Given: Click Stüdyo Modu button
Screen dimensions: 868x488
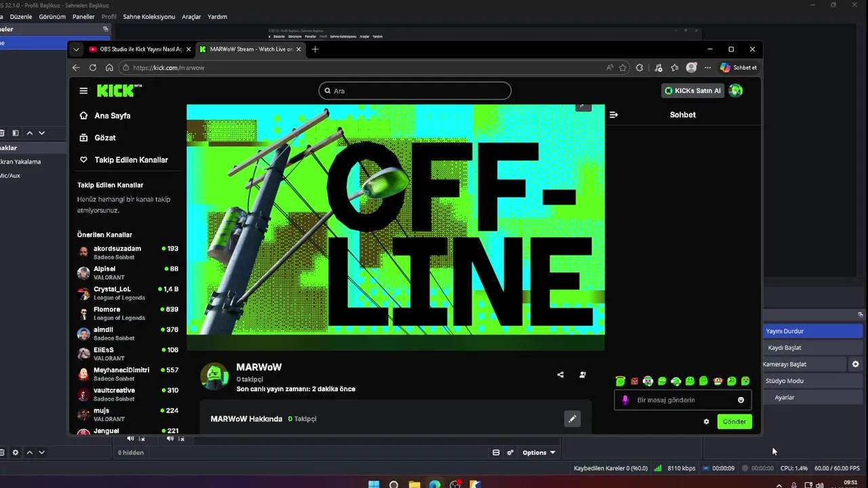Looking at the screenshot, I should coord(812,381).
